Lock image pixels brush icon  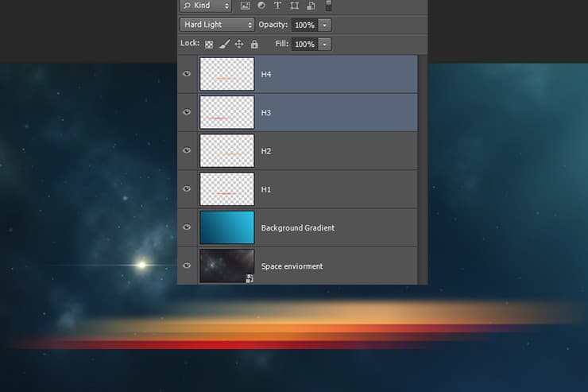(224, 45)
